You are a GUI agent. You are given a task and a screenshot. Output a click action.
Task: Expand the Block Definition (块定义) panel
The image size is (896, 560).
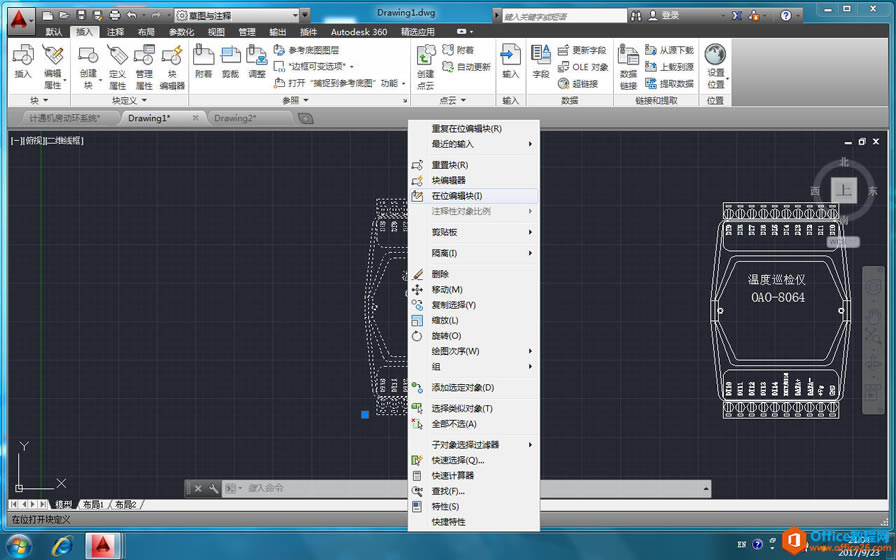pyautogui.click(x=130, y=101)
